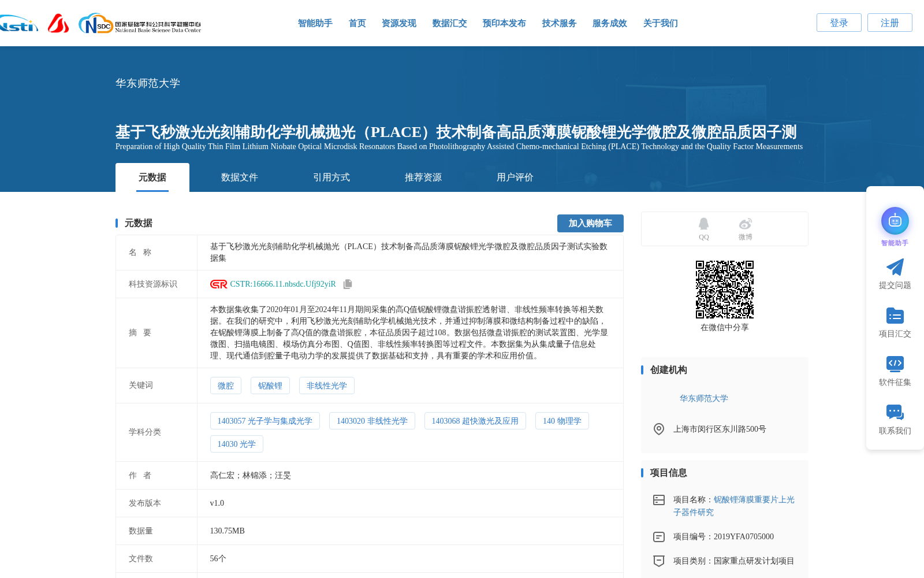Open the 预印本发布 menu

click(x=504, y=23)
